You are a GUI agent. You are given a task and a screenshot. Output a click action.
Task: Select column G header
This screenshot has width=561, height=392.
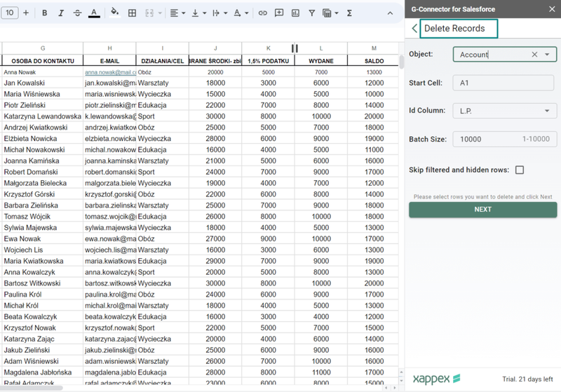(43, 48)
